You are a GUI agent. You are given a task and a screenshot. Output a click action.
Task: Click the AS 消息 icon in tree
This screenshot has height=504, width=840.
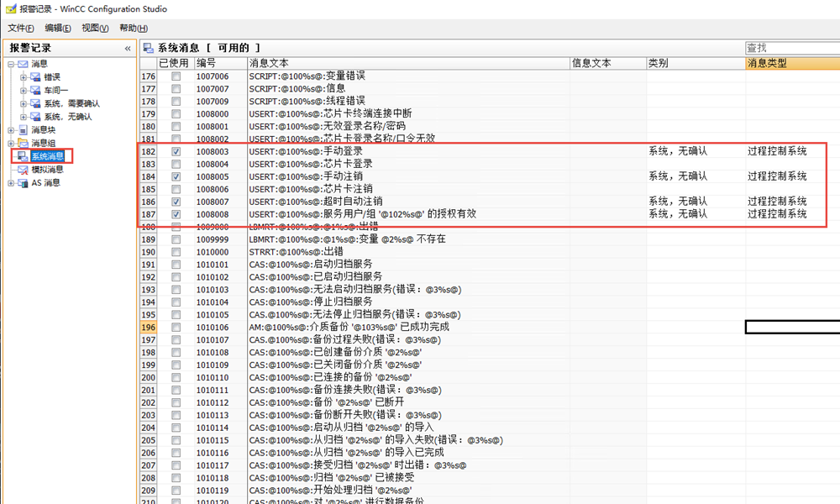[x=23, y=183]
